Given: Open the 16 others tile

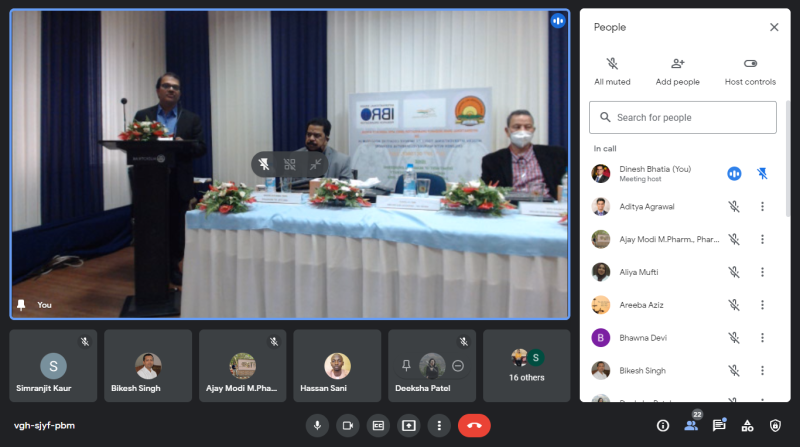Looking at the screenshot, I should [x=526, y=365].
